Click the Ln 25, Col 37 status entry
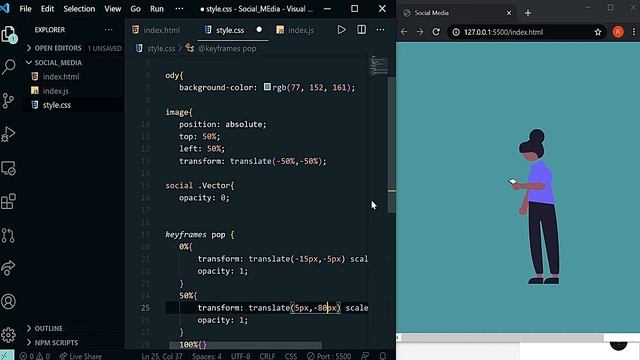The height and width of the screenshot is (360, 640). pos(162,356)
